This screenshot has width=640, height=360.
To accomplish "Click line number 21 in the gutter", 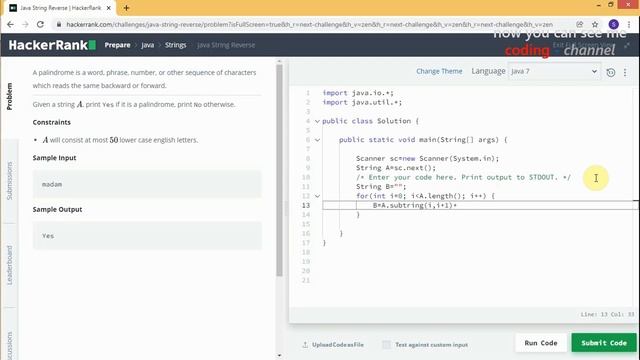I will coord(306,280).
